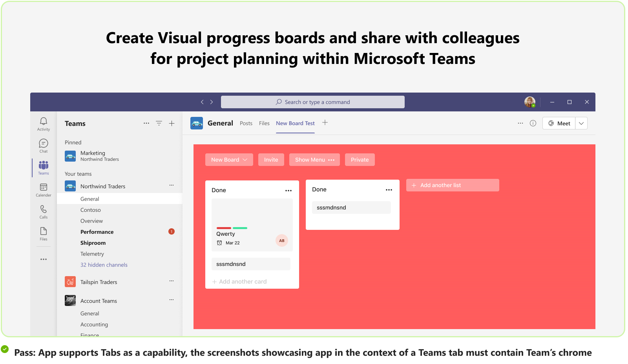628x364 pixels.
Task: Set a reminder via the clock icon on Qwerty
Action: click(220, 242)
